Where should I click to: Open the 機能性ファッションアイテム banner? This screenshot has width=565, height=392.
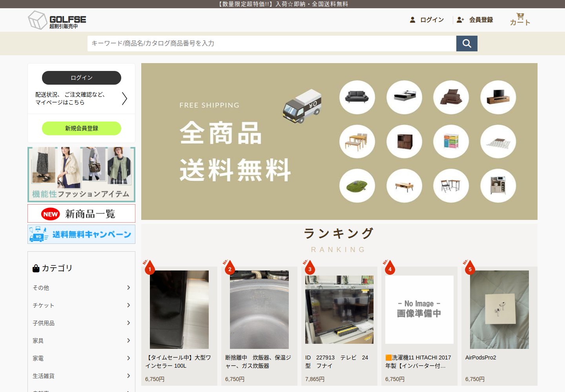pyautogui.click(x=81, y=174)
